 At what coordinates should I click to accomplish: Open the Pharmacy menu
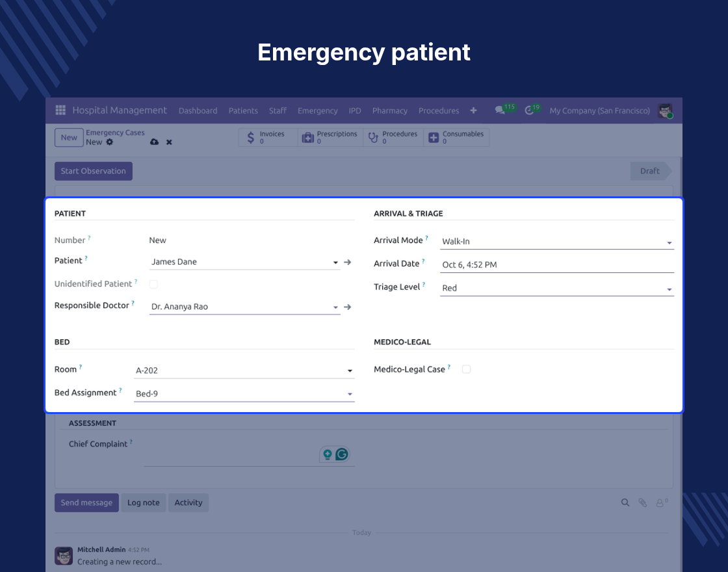click(x=389, y=110)
